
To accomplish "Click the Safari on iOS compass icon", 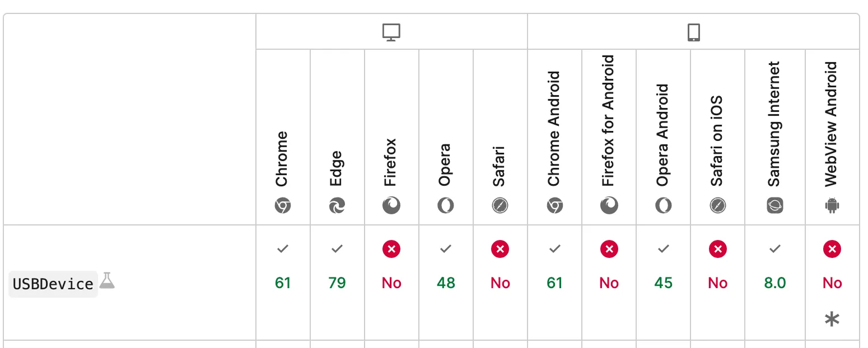I will click(x=718, y=206).
